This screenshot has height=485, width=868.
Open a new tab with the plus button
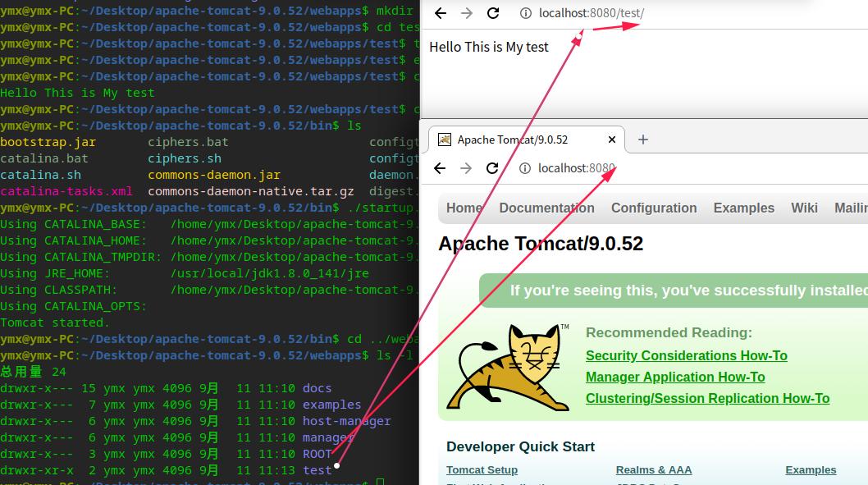(x=643, y=139)
